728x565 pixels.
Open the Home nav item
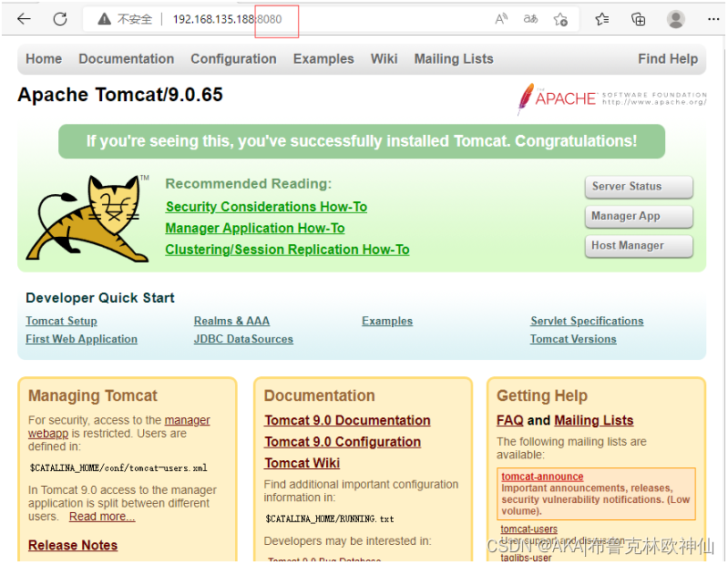44,59
